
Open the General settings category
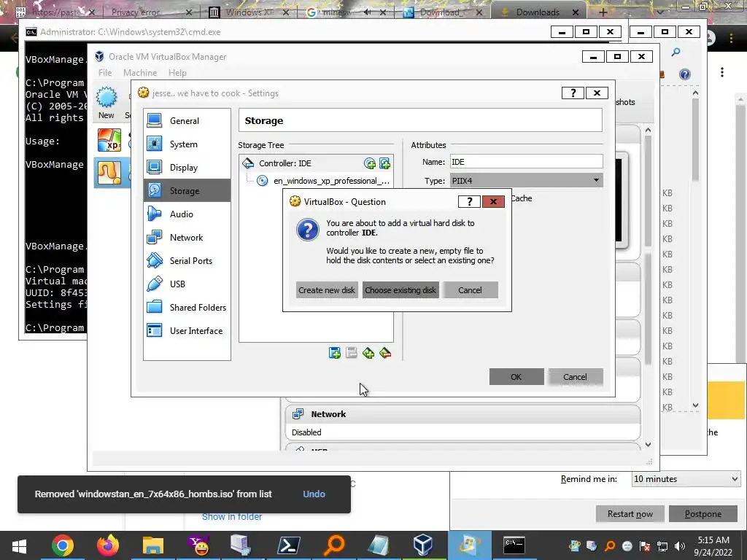coord(187,121)
